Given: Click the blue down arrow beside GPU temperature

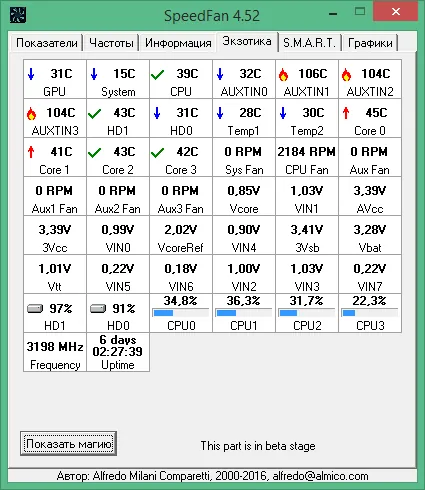Looking at the screenshot, I should pyautogui.click(x=31, y=74).
